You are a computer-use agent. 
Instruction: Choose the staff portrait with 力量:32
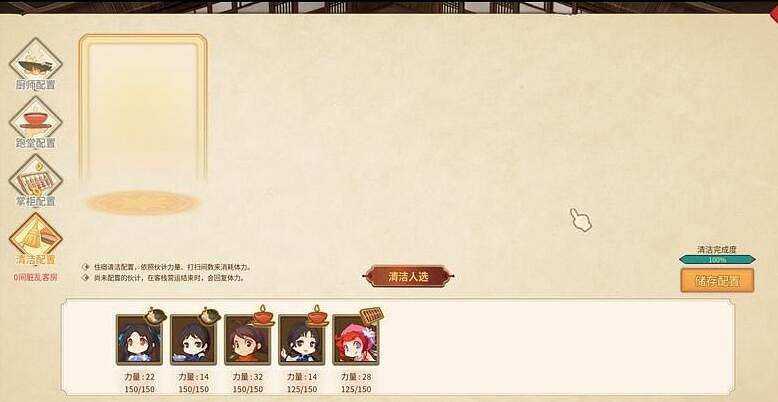pyautogui.click(x=247, y=340)
